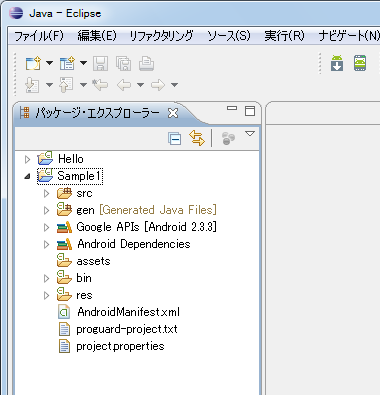The width and height of the screenshot is (380, 395).
Task: Expand the gen Generated Java Files folder
Action: coord(47,210)
